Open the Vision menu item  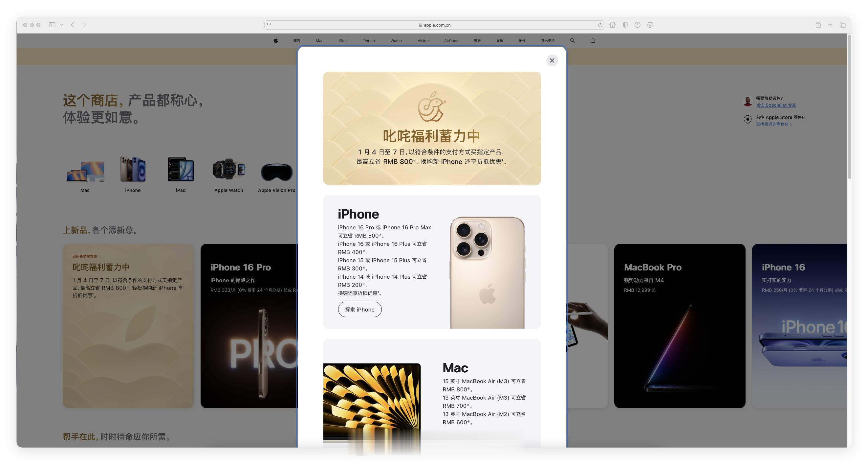(423, 40)
